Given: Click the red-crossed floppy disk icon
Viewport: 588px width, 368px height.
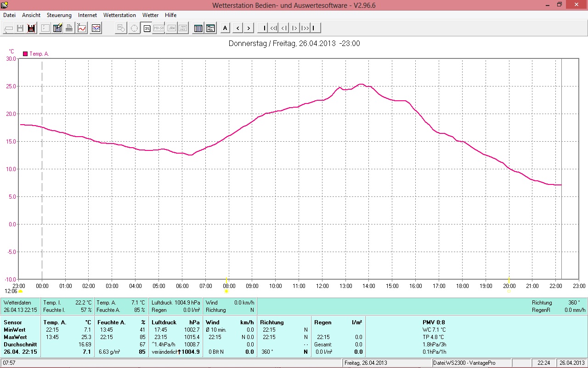Looking at the screenshot, I should pyautogui.click(x=31, y=28).
